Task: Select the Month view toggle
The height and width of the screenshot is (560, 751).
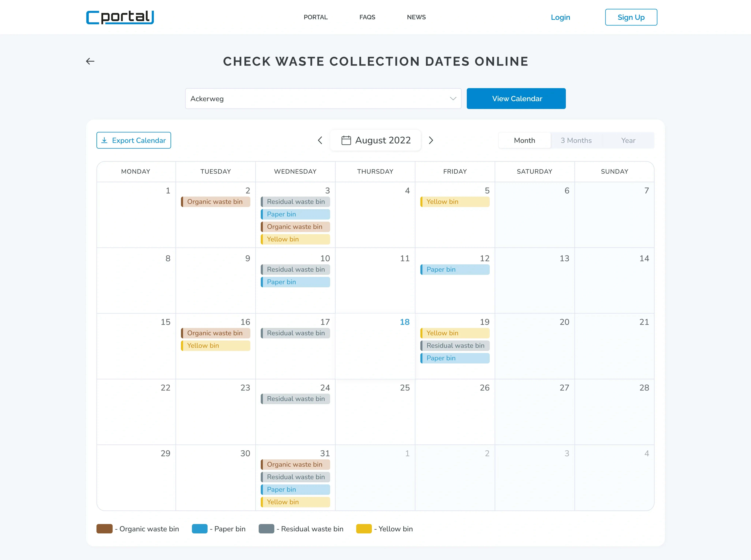Action: click(x=524, y=140)
